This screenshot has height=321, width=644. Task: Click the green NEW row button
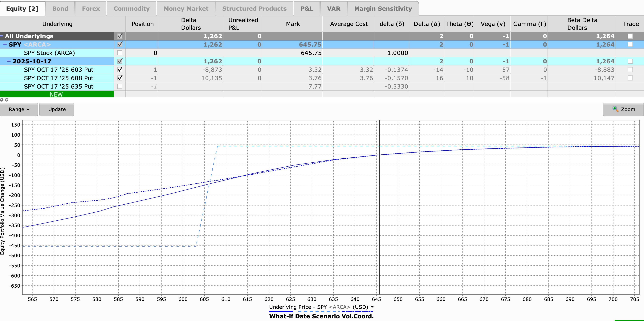56,94
